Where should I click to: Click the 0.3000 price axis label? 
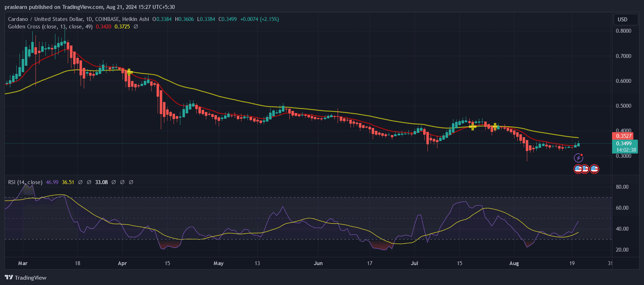click(624, 156)
